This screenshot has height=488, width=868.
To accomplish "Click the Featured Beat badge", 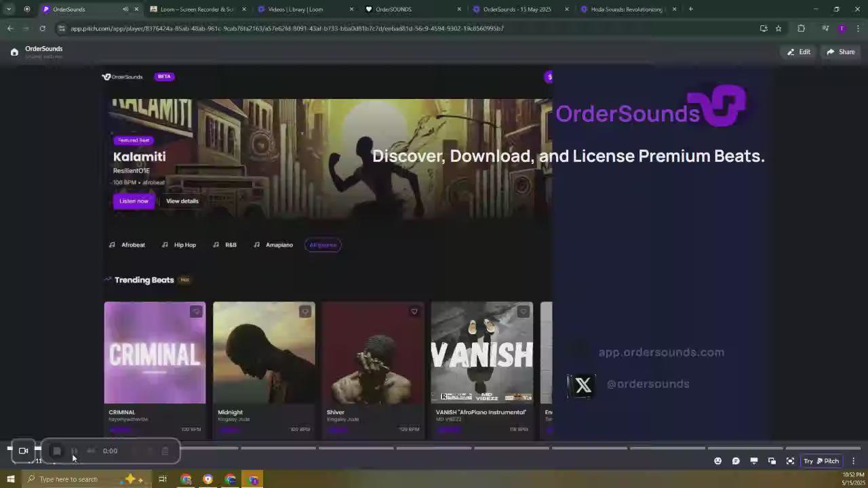I will (x=134, y=140).
